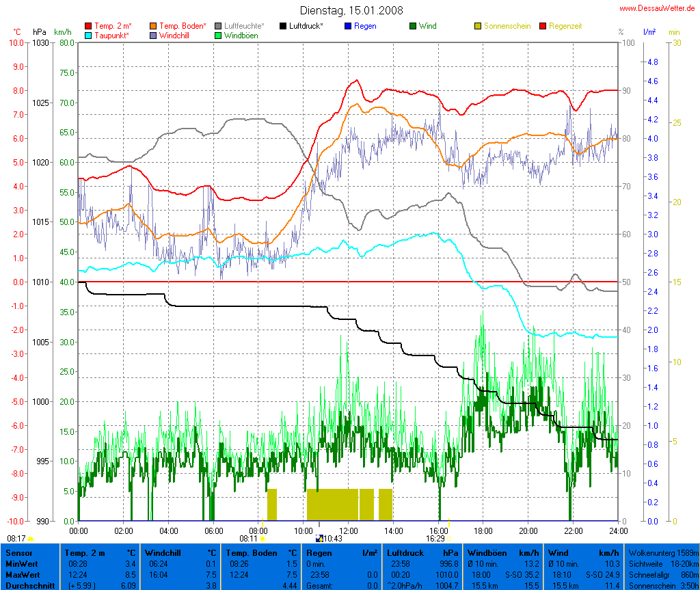Click the sun icon beside 08:17
This screenshot has height=590, width=700.
[30, 539]
